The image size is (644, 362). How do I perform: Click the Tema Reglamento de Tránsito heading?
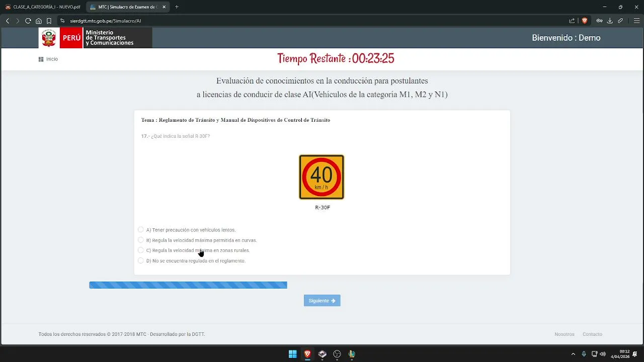(235, 120)
